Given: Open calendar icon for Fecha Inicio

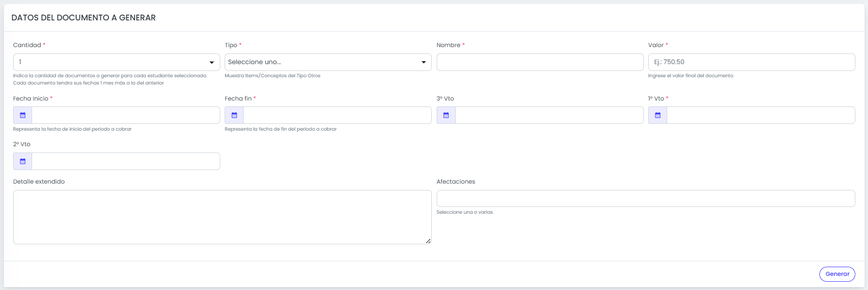Looking at the screenshot, I should coord(22,115).
